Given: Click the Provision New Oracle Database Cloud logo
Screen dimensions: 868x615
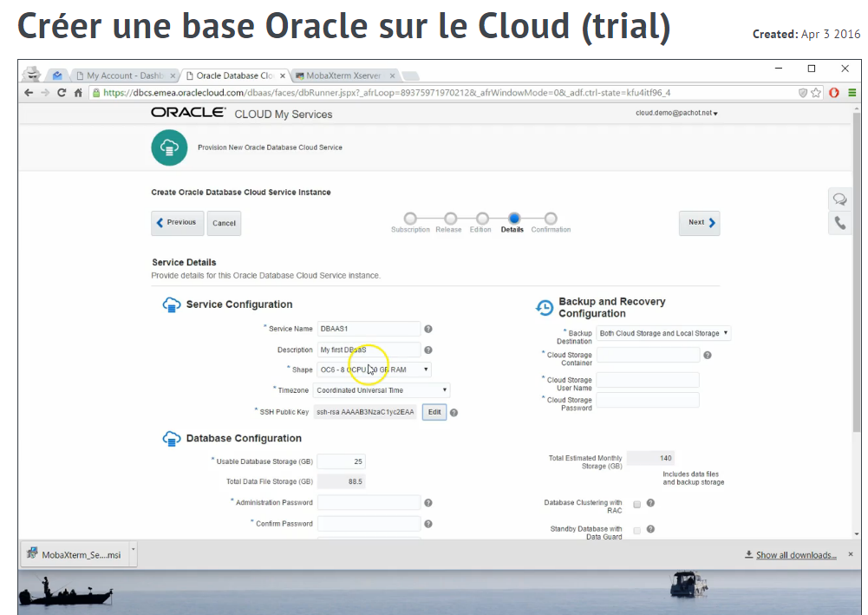Looking at the screenshot, I should click(169, 147).
